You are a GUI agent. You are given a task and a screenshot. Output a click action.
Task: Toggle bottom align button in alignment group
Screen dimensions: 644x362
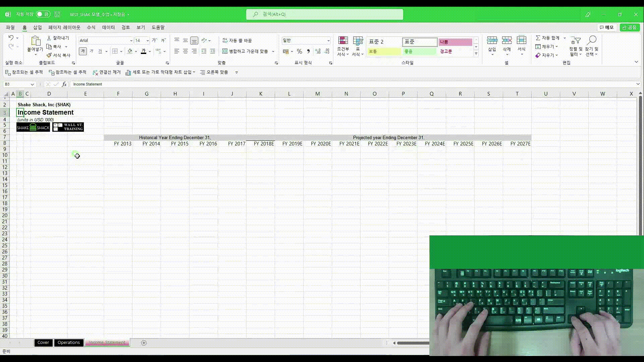pyautogui.click(x=194, y=40)
